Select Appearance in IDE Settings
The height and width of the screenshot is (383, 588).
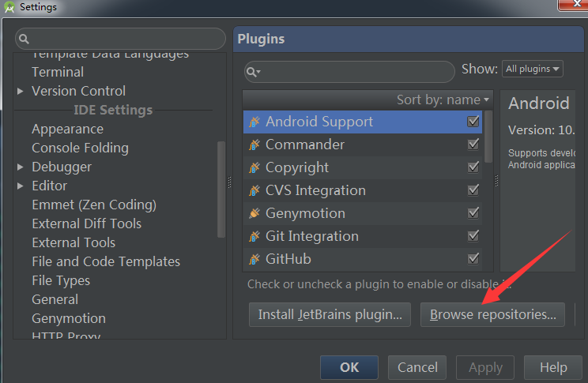[67, 129]
